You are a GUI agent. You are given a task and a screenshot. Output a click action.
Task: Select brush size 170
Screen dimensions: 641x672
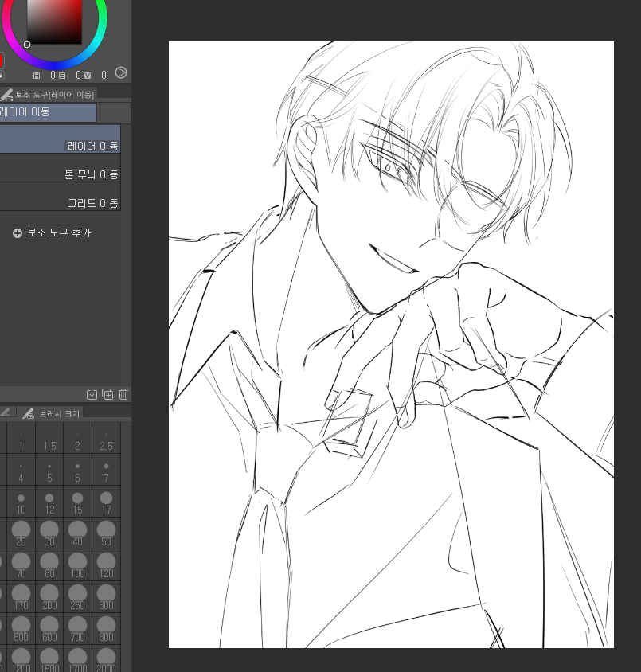point(21,597)
